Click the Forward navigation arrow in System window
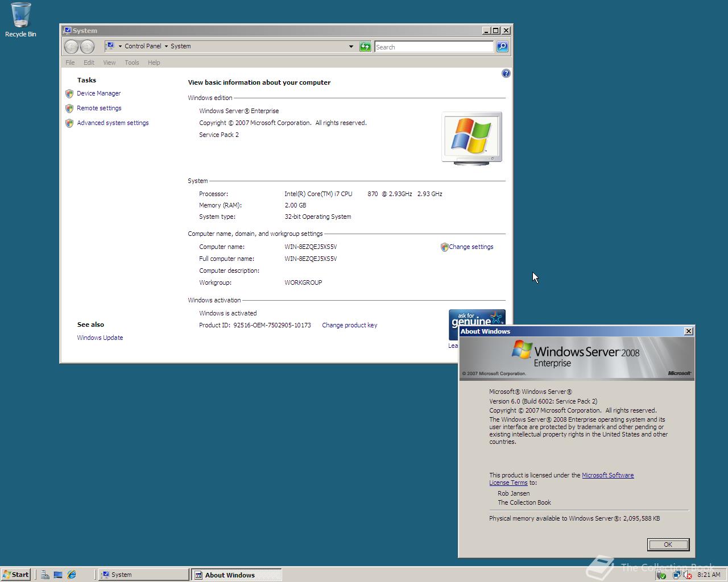 pos(87,47)
